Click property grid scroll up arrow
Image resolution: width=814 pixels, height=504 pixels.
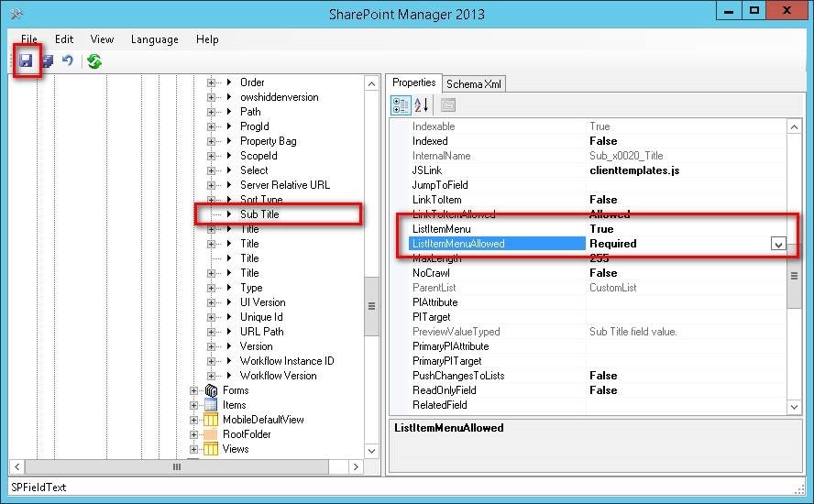click(x=794, y=127)
